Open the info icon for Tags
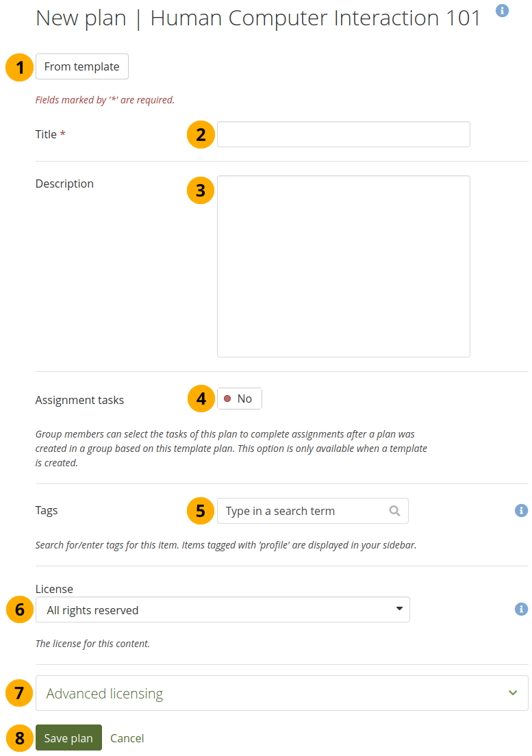This screenshot has width=532, height=756. click(x=521, y=510)
